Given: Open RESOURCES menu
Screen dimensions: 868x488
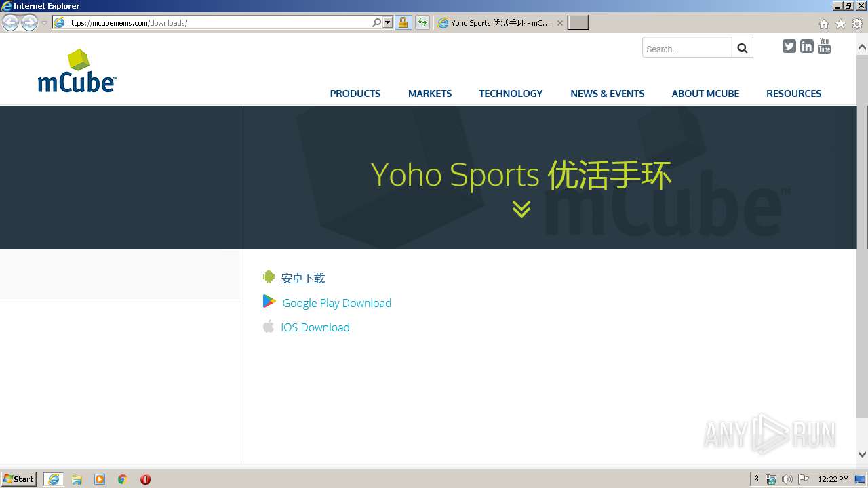Looking at the screenshot, I should (x=793, y=94).
